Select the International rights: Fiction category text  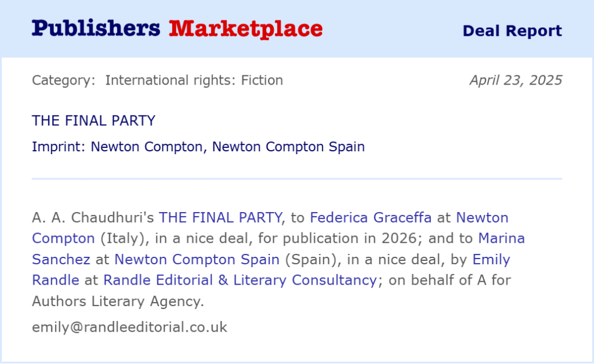(194, 80)
